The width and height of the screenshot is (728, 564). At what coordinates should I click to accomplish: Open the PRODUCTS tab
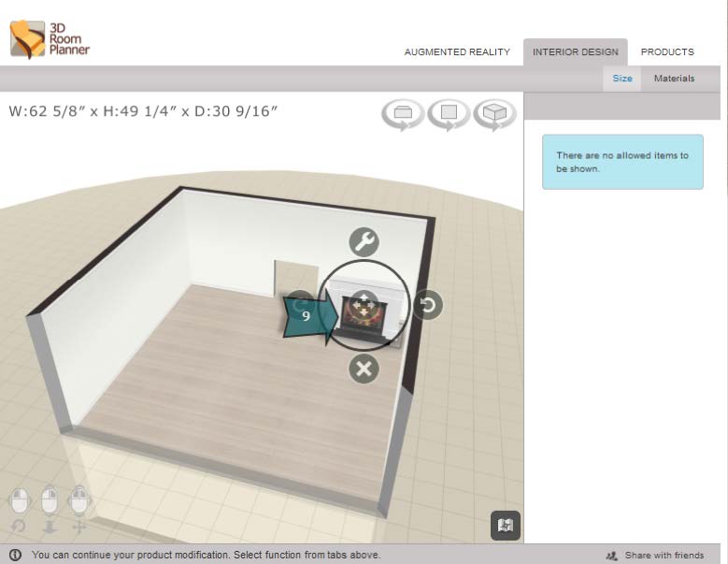click(667, 52)
